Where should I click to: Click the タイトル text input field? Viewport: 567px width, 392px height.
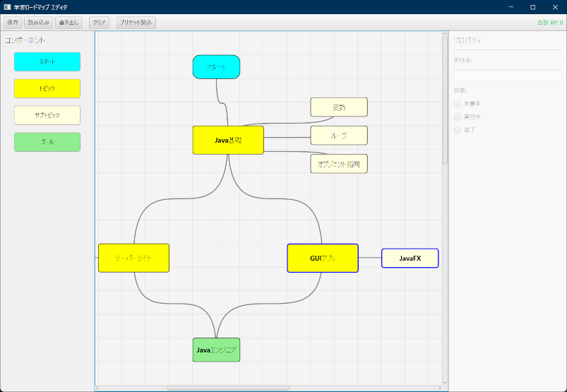coord(507,76)
